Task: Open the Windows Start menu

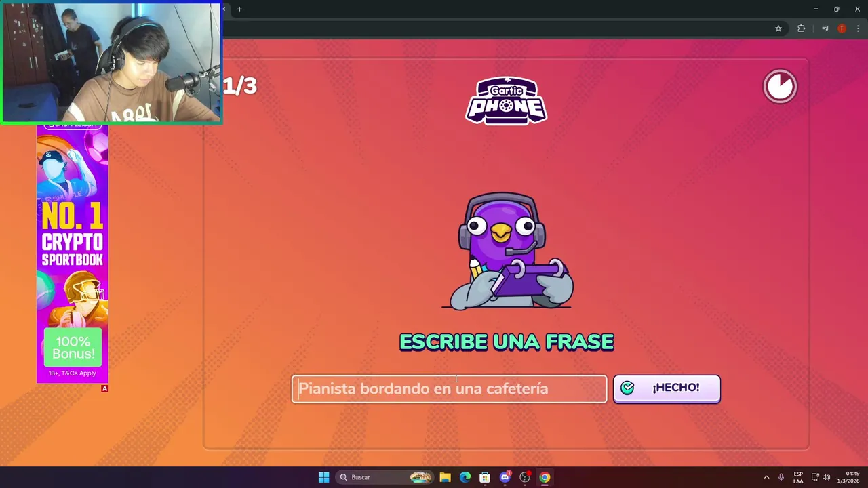Action: [x=323, y=477]
